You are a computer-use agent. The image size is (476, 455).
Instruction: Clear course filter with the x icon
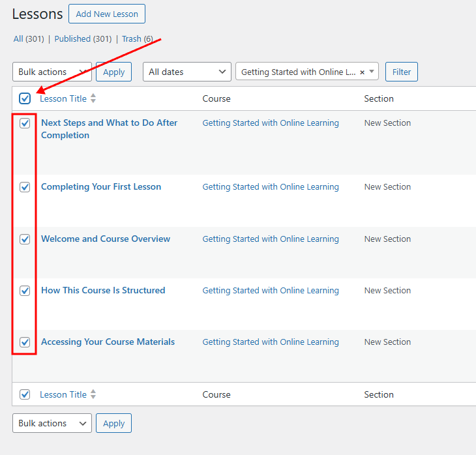click(x=362, y=72)
